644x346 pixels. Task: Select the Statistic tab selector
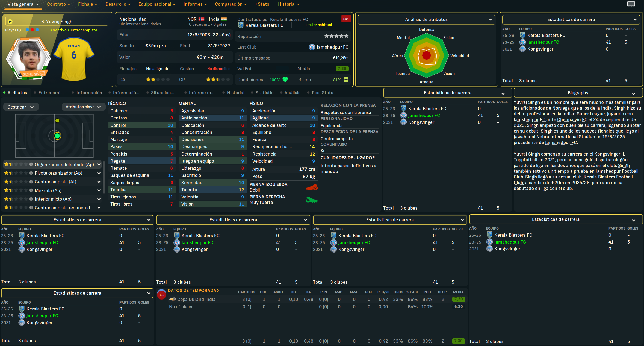pos(262,93)
